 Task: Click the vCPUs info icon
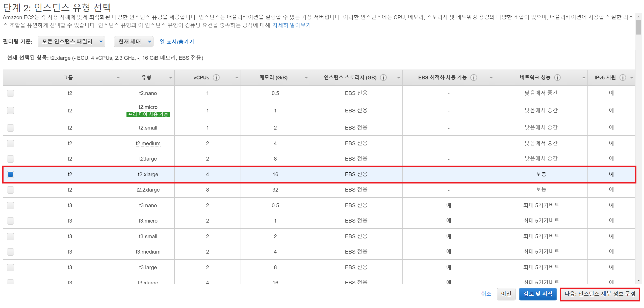[x=216, y=78]
